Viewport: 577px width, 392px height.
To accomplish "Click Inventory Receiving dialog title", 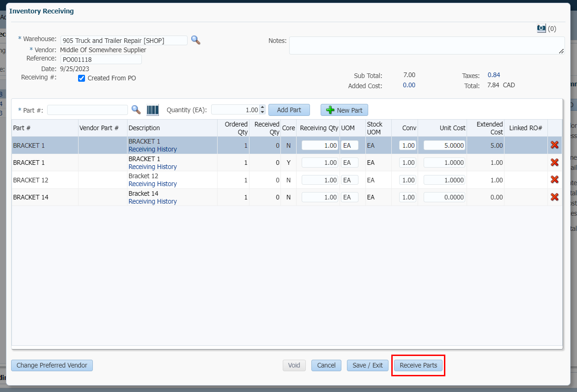I will (x=42, y=11).
